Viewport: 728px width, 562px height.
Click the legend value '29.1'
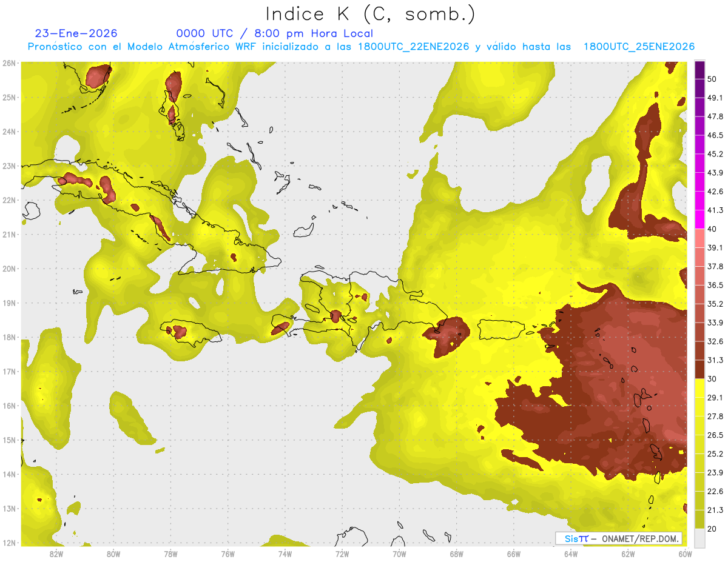coord(715,398)
